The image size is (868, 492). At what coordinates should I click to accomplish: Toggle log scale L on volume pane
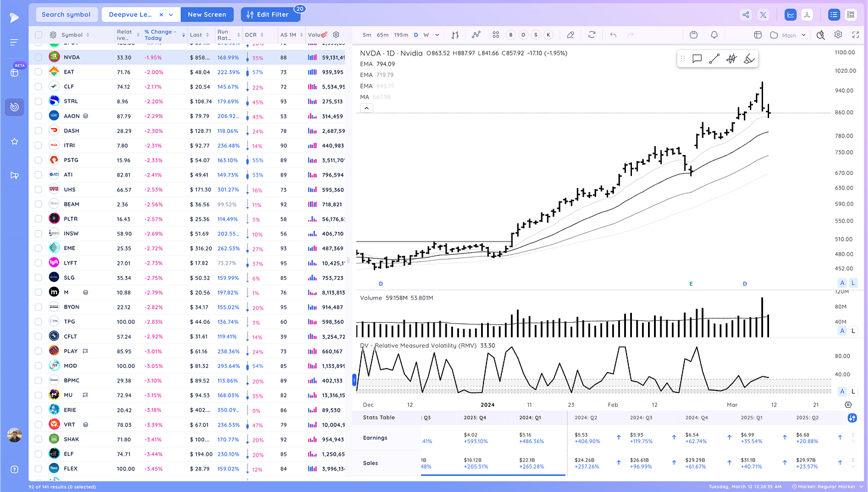pos(853,330)
